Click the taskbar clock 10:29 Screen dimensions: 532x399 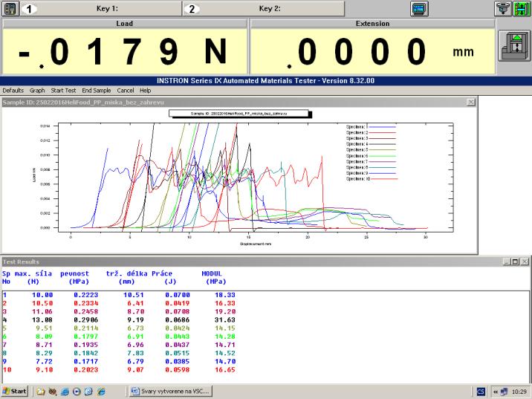[519, 392]
